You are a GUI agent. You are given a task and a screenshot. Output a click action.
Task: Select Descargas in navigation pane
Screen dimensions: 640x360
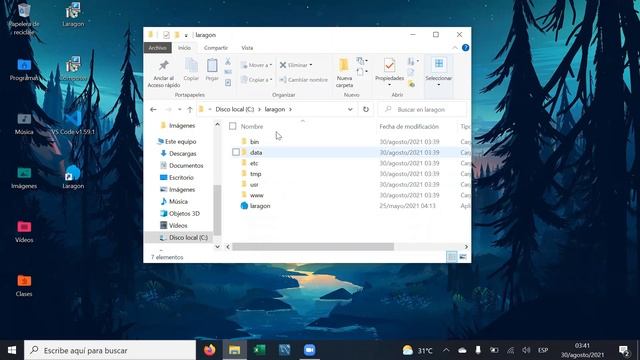click(178, 153)
